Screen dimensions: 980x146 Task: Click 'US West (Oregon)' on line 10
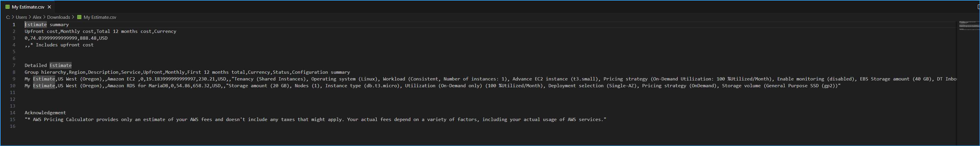coord(80,86)
